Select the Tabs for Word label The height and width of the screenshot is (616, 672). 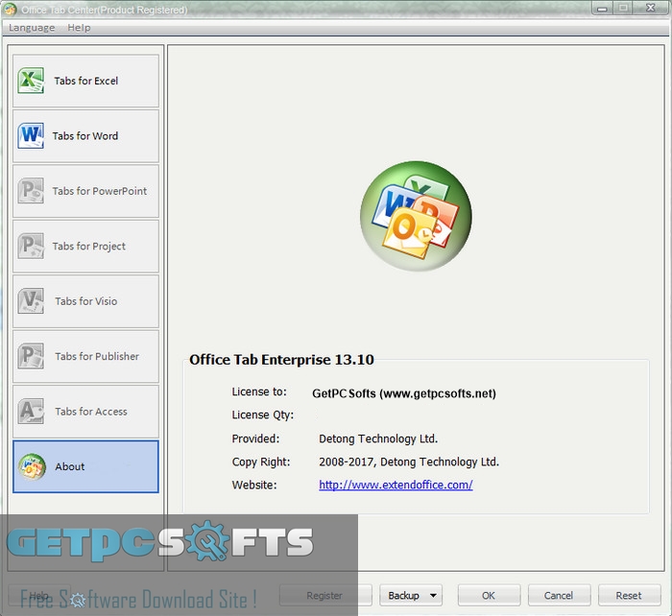pos(84,136)
